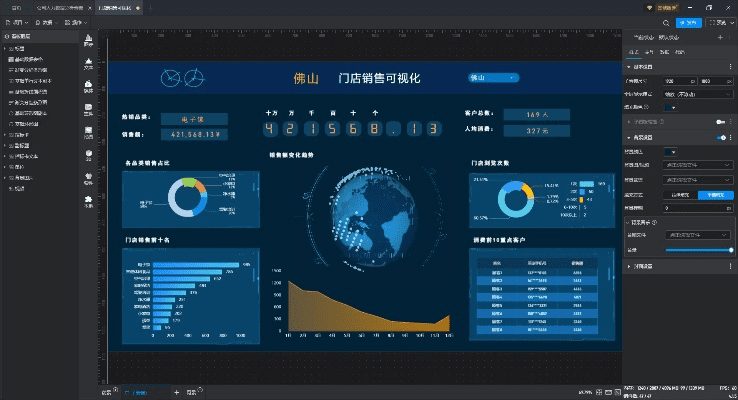
Task: Click the layers panel header icon
Action: point(7,36)
